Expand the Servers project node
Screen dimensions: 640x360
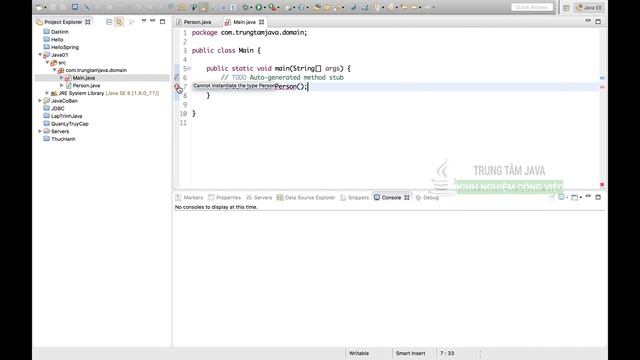[40, 131]
